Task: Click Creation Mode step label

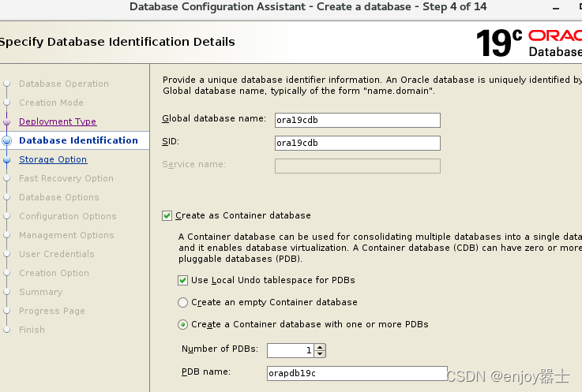Action: tap(51, 103)
